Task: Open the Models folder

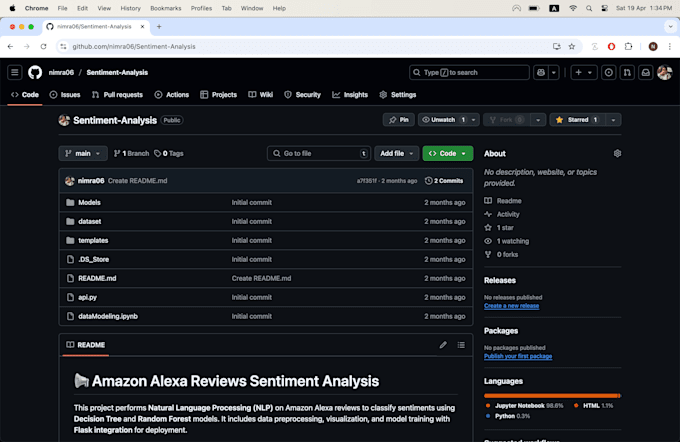Action: pyautogui.click(x=89, y=203)
